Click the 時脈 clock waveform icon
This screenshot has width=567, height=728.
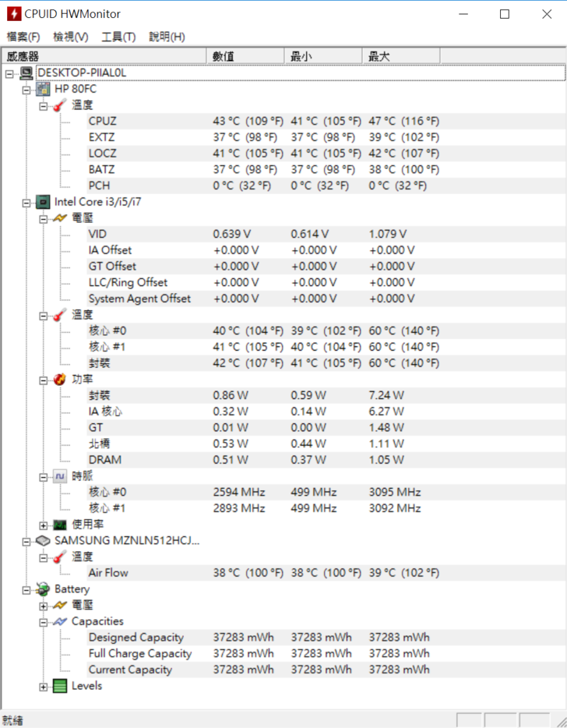coord(60,476)
